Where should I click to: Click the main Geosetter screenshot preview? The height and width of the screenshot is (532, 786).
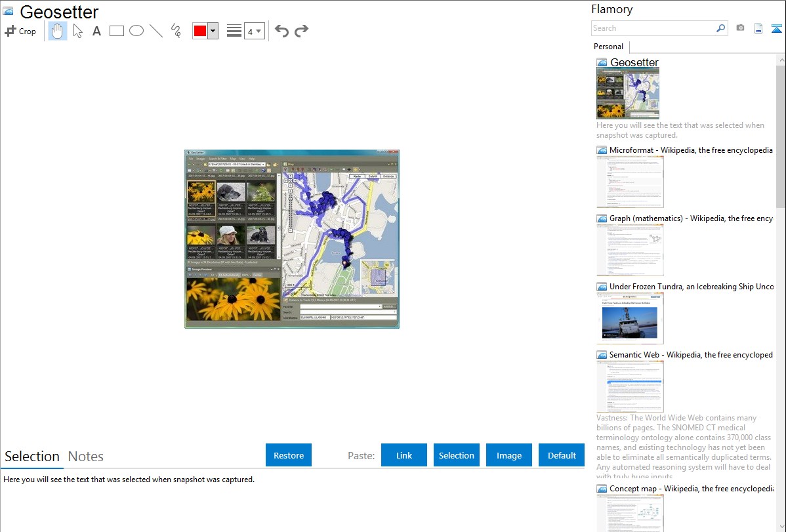292,239
